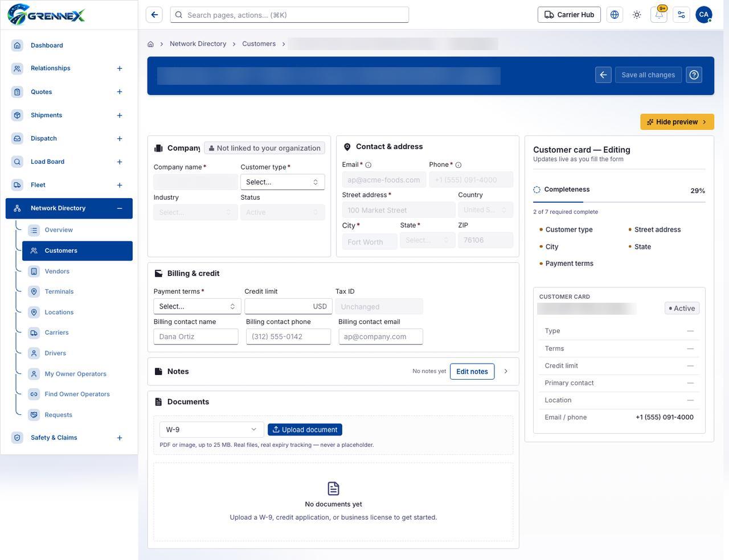
Task: Open the notifications bell
Action: click(659, 15)
